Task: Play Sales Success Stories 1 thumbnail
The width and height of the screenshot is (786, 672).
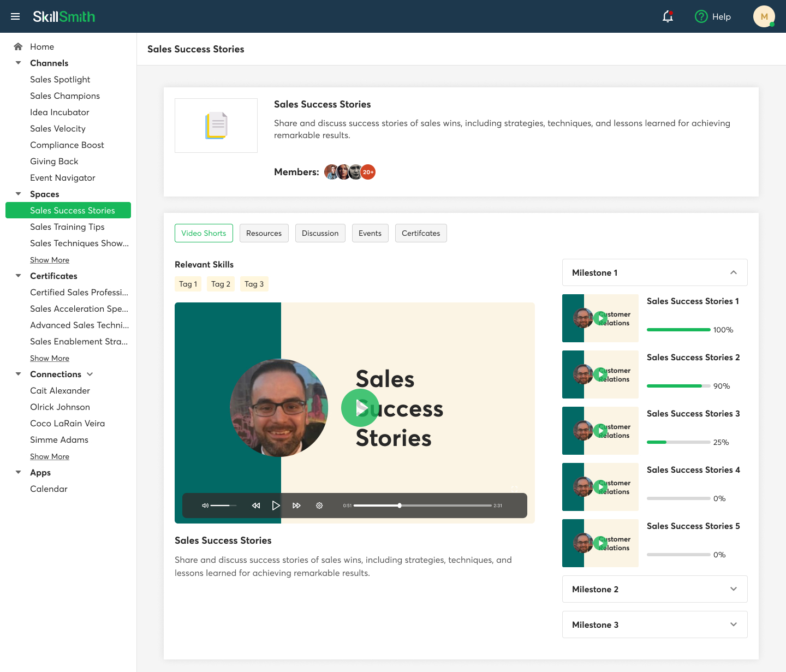Action: [x=600, y=318]
